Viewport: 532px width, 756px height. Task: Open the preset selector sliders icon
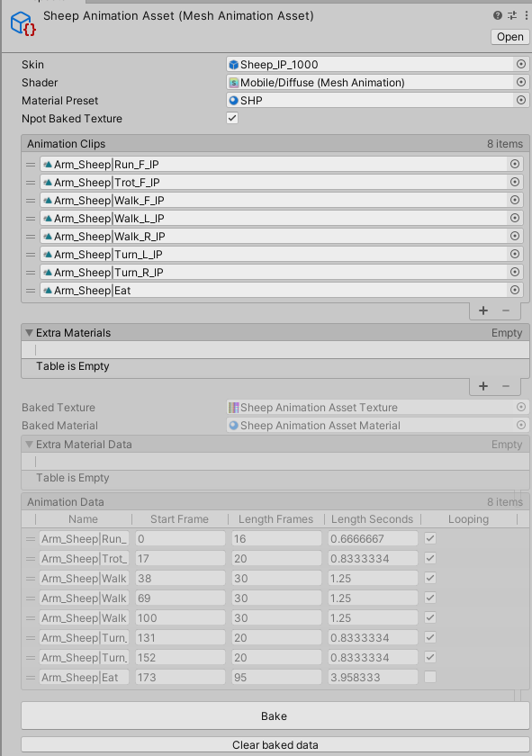pyautogui.click(x=512, y=15)
